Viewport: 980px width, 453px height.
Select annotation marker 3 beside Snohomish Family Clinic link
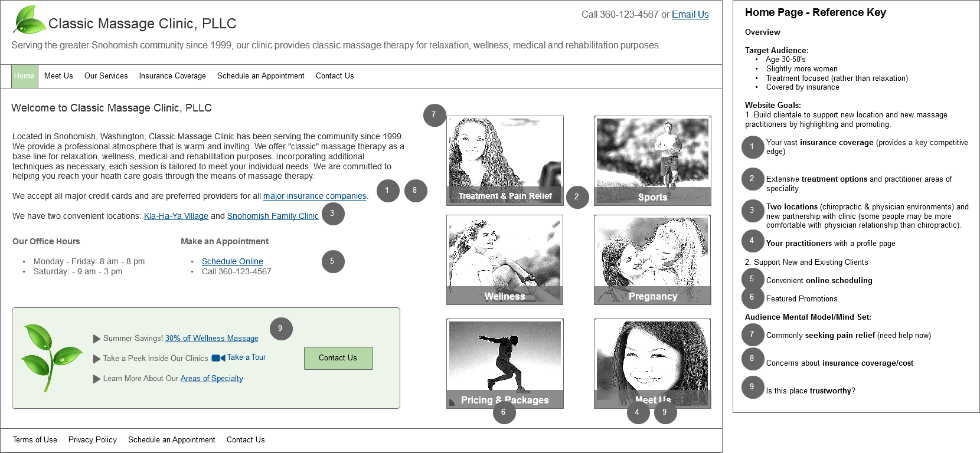(x=332, y=214)
